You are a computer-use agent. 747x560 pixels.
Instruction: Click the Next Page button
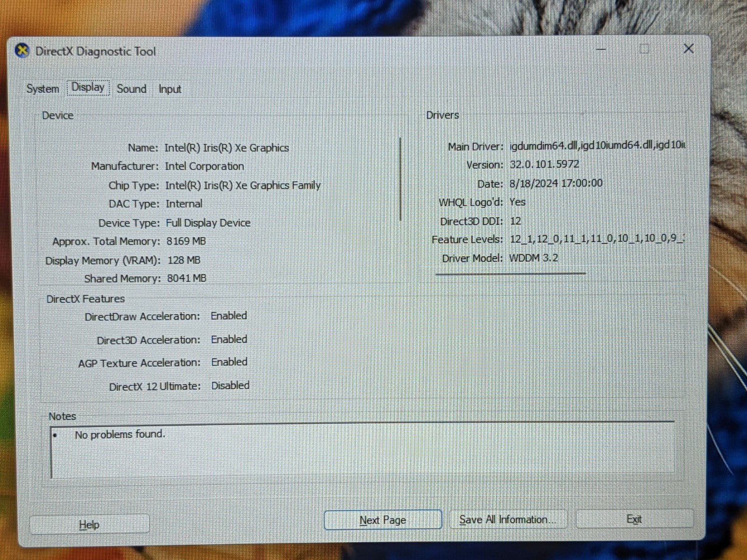tap(382, 520)
